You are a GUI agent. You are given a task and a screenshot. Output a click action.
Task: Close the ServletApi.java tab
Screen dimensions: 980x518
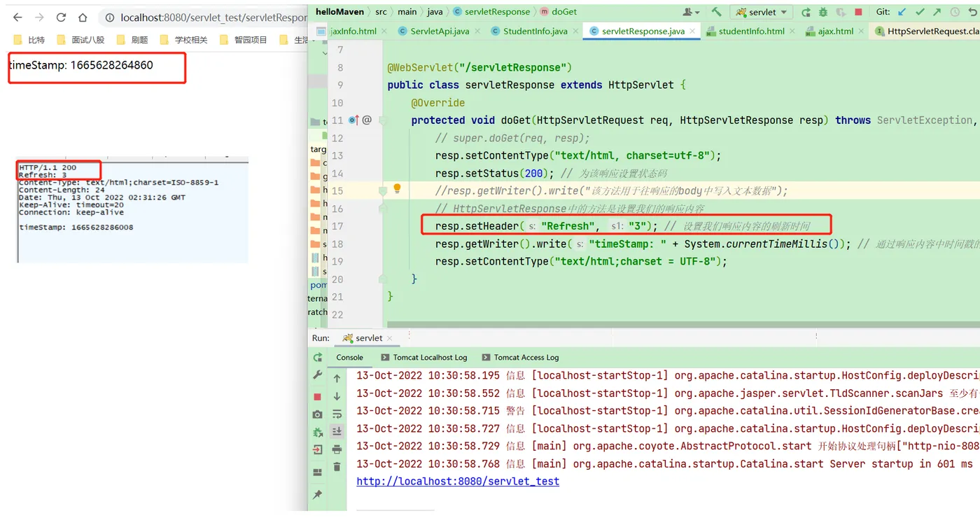pyautogui.click(x=477, y=31)
